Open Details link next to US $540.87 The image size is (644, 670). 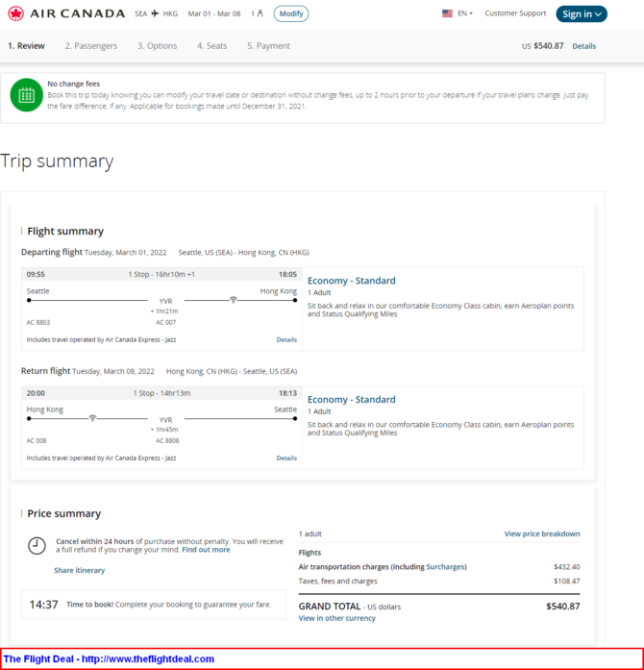(583, 46)
